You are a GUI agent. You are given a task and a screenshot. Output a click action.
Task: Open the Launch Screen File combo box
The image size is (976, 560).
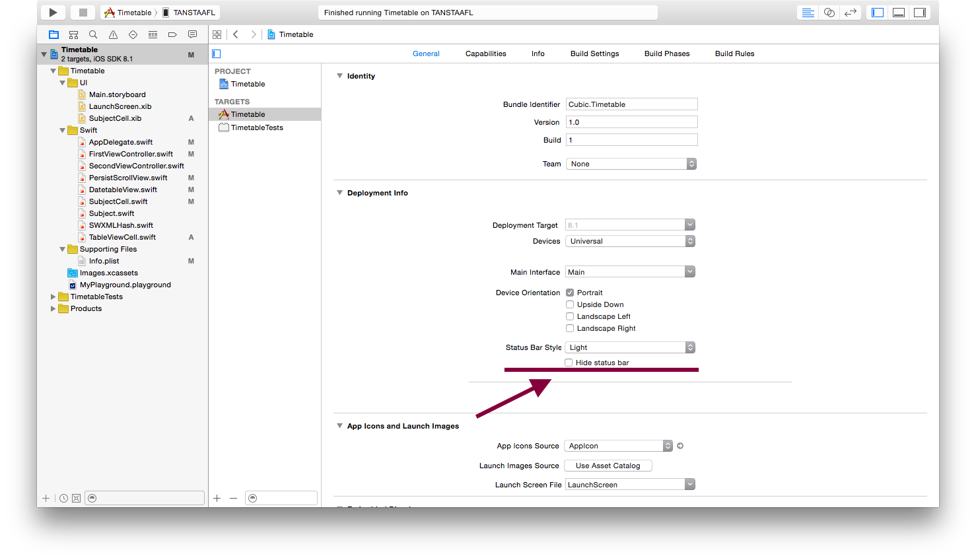click(630, 485)
